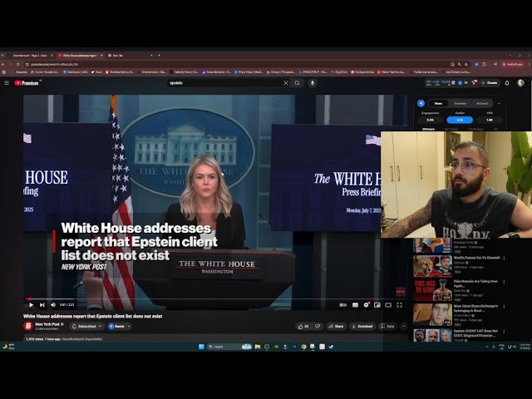This screenshot has width=532, height=399.
Task: Switch to the first browser tab
Action: click(30, 56)
